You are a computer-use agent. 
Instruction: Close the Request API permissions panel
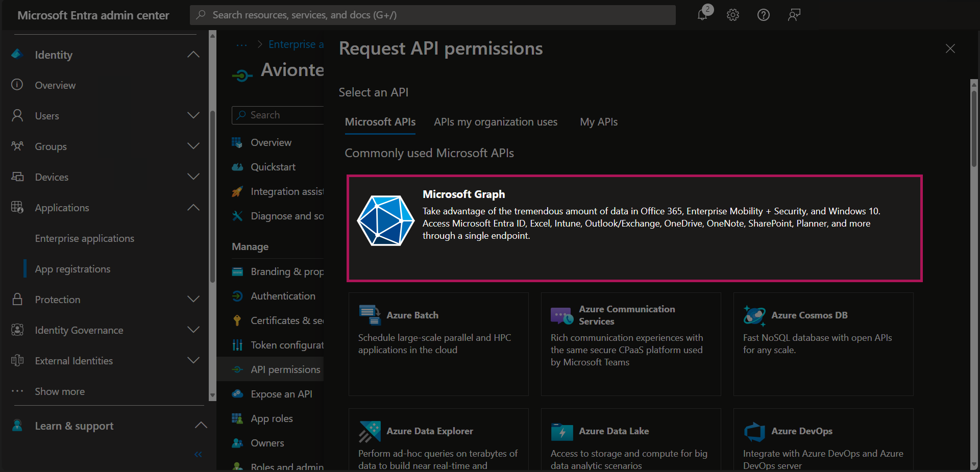coord(950,48)
